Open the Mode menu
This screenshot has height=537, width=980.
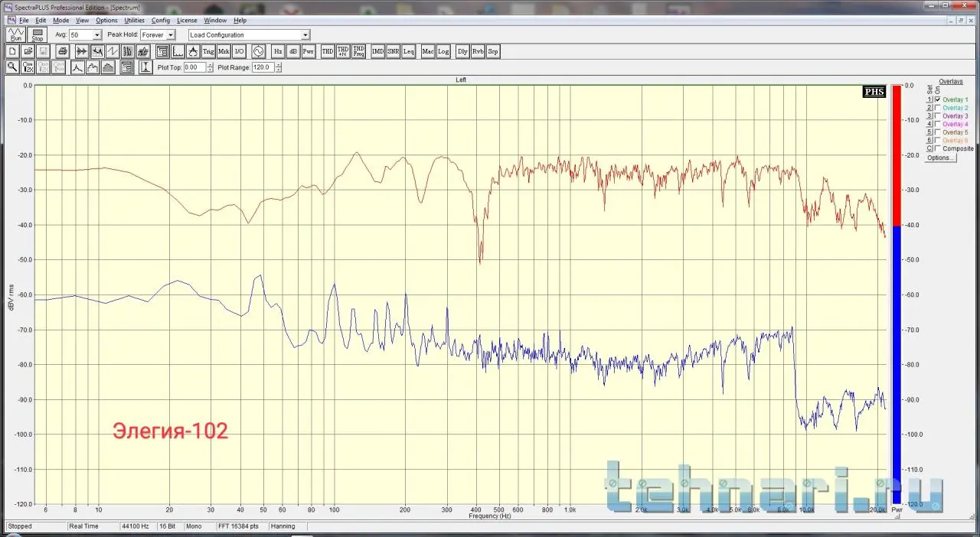pos(61,21)
